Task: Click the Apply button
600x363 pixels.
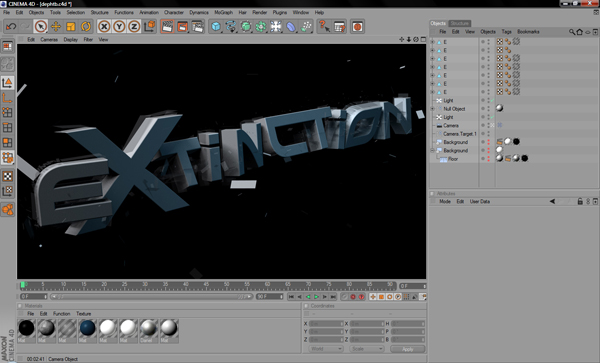Action: click(x=408, y=349)
